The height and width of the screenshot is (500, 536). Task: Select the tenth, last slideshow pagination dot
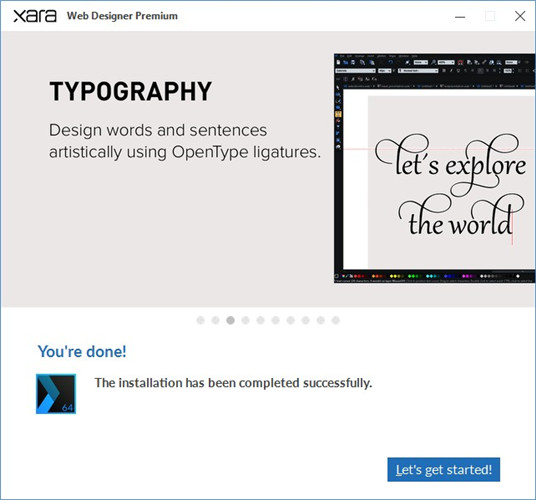[x=336, y=320]
